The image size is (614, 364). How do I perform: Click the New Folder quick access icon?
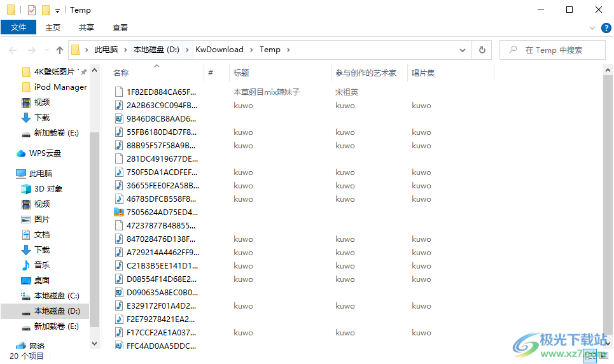(46, 10)
